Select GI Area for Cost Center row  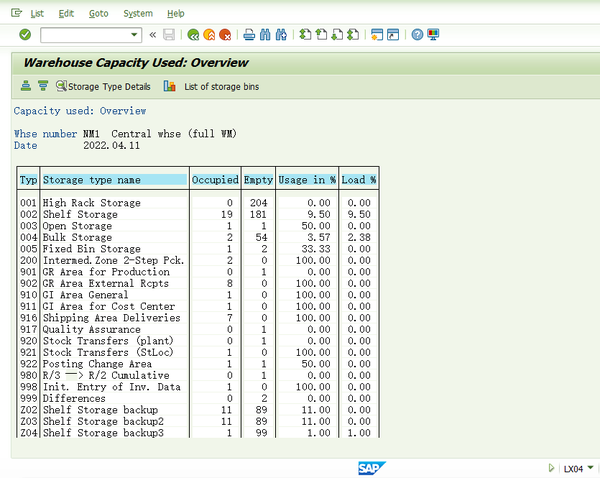click(198, 306)
